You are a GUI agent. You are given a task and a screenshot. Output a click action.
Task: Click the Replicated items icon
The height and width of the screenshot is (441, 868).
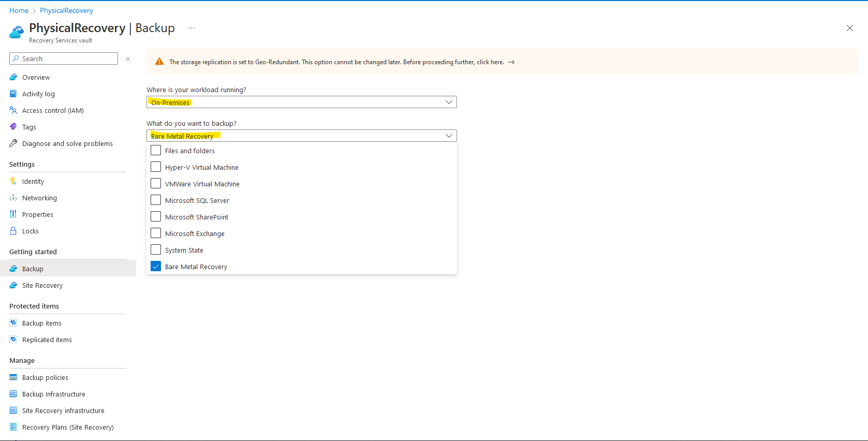13,340
